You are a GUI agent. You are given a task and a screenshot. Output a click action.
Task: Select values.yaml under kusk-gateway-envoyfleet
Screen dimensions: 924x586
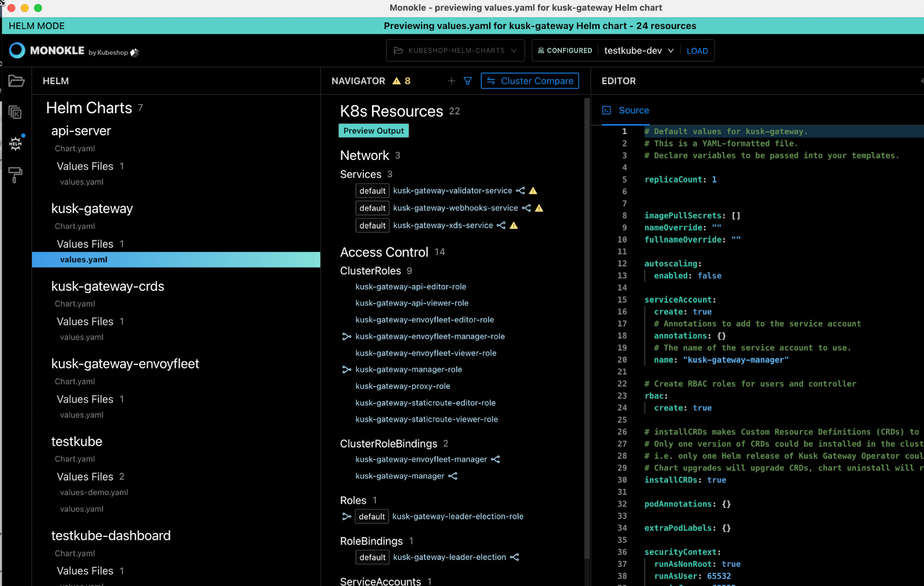coord(81,415)
